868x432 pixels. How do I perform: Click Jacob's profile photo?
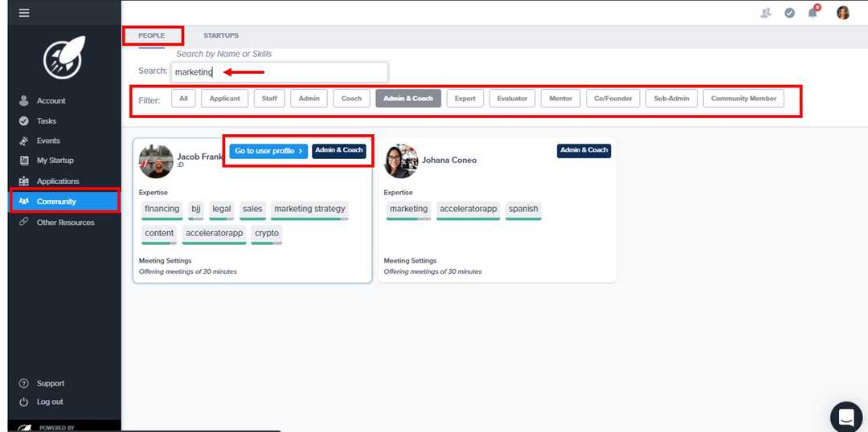156,161
